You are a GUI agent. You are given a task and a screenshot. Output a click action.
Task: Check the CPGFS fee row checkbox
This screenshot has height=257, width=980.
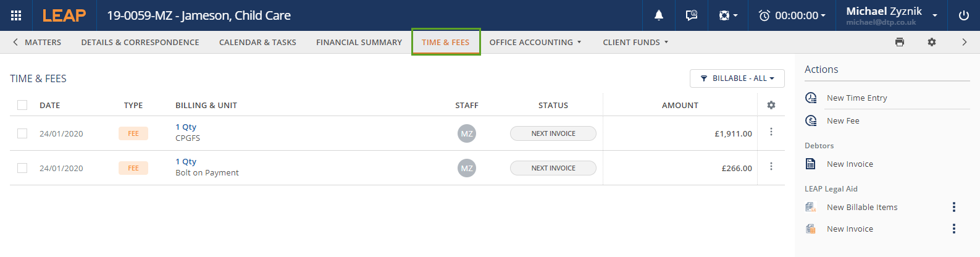pos(22,133)
